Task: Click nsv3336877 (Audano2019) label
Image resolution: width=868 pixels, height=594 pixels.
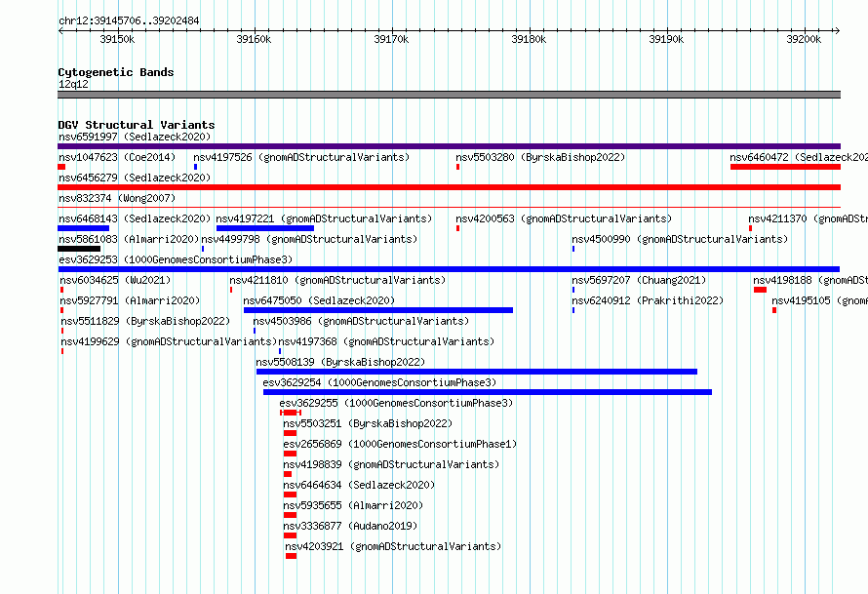Action: (x=350, y=526)
